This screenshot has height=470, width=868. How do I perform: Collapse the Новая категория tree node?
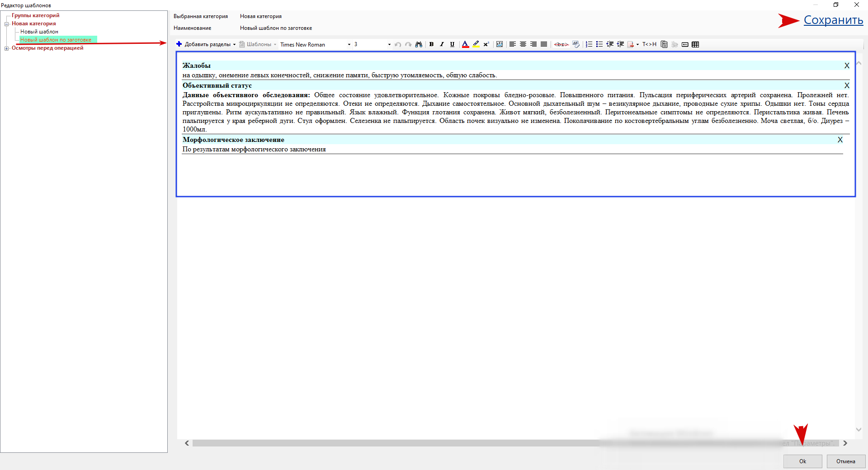point(7,24)
